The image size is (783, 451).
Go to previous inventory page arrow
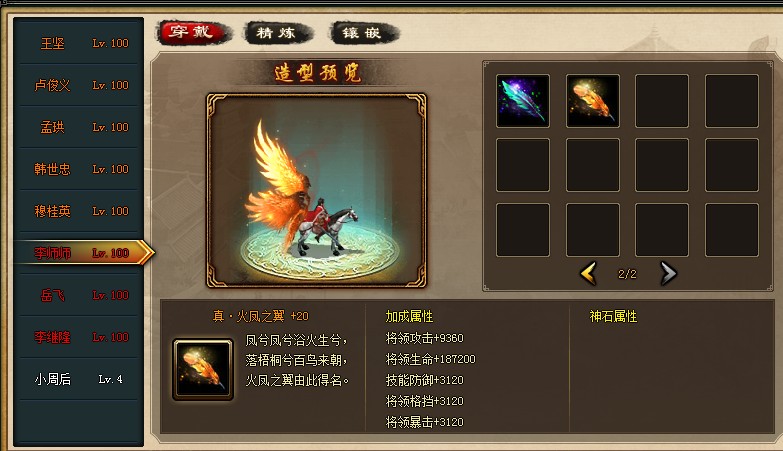pos(589,273)
